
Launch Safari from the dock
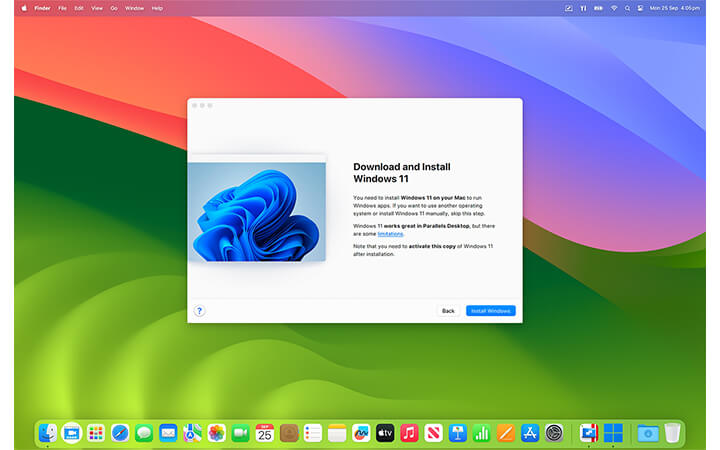point(120,433)
